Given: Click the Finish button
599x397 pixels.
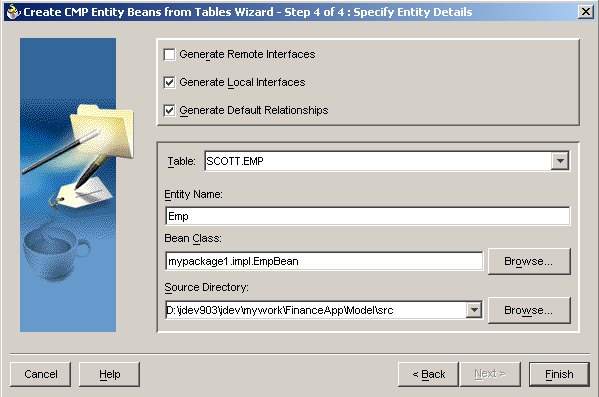Looking at the screenshot, I should [559, 374].
